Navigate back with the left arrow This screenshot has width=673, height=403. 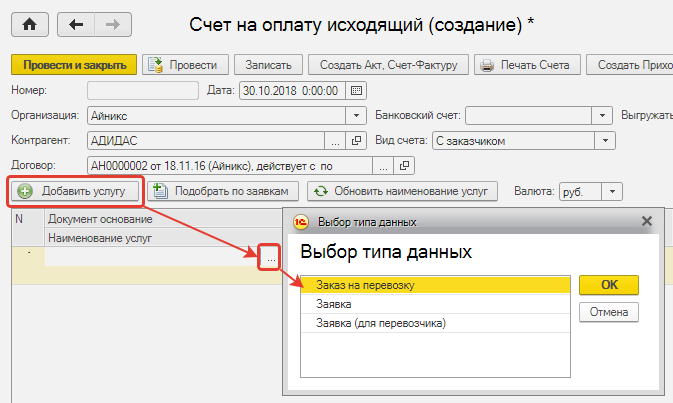[x=76, y=24]
